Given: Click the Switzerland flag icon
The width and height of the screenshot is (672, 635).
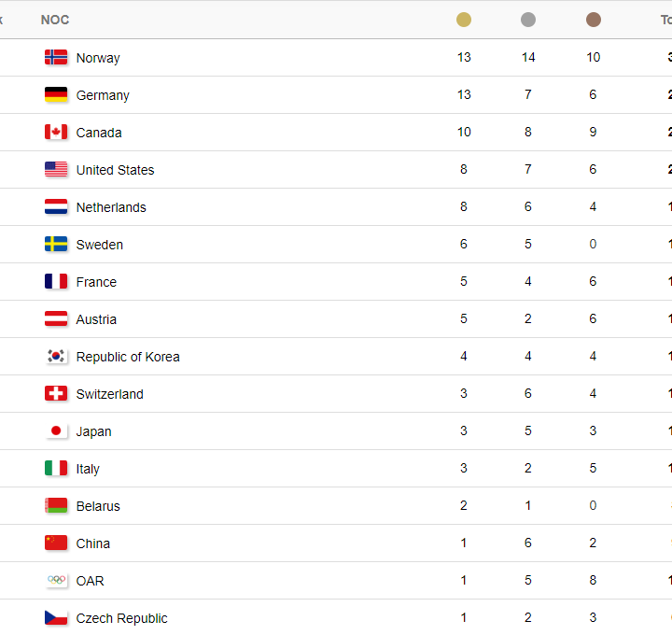Looking at the screenshot, I should (x=56, y=393).
